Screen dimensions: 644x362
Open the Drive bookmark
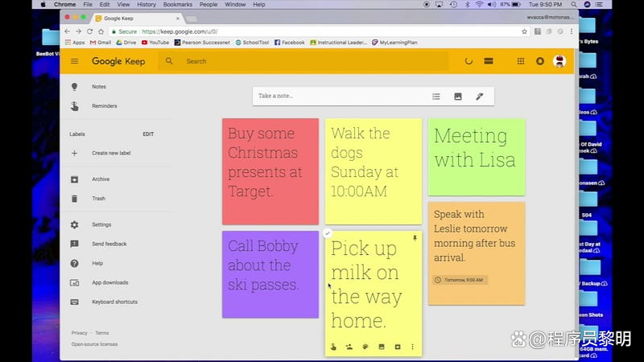click(x=126, y=43)
